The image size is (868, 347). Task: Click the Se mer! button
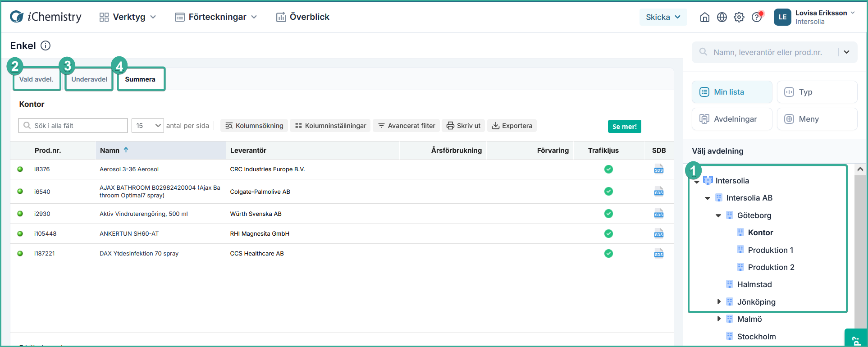tap(625, 127)
